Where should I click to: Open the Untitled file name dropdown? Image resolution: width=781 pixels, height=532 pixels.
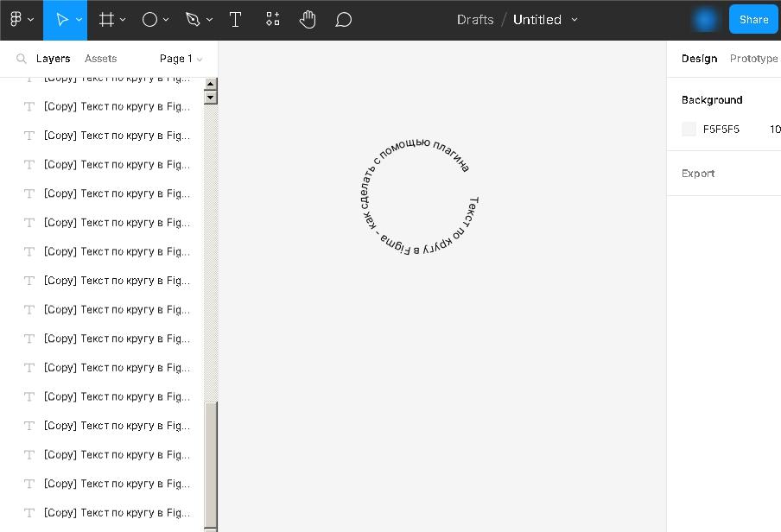[575, 20]
